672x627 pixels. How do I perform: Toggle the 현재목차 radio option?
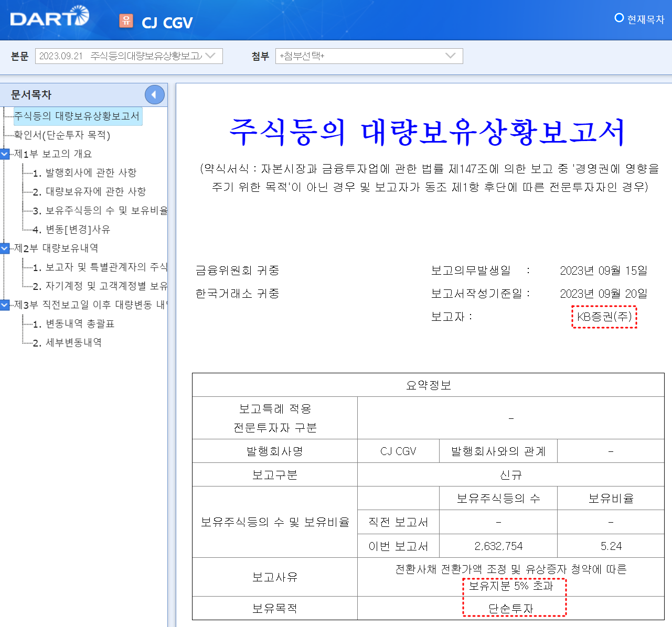[x=619, y=18]
